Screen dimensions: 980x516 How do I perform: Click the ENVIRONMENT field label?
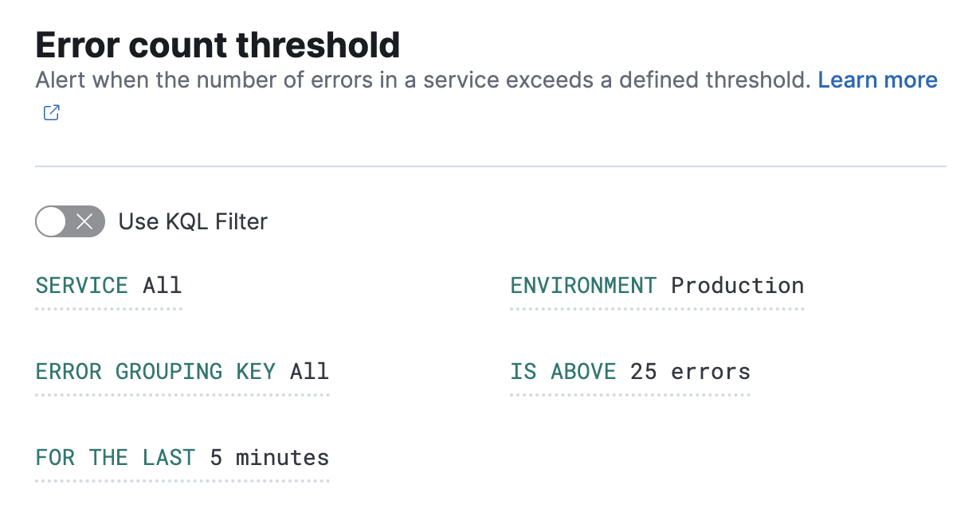pos(582,285)
